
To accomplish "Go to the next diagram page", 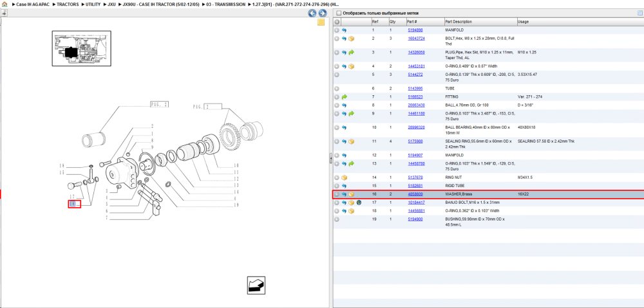I will (323, 13).
